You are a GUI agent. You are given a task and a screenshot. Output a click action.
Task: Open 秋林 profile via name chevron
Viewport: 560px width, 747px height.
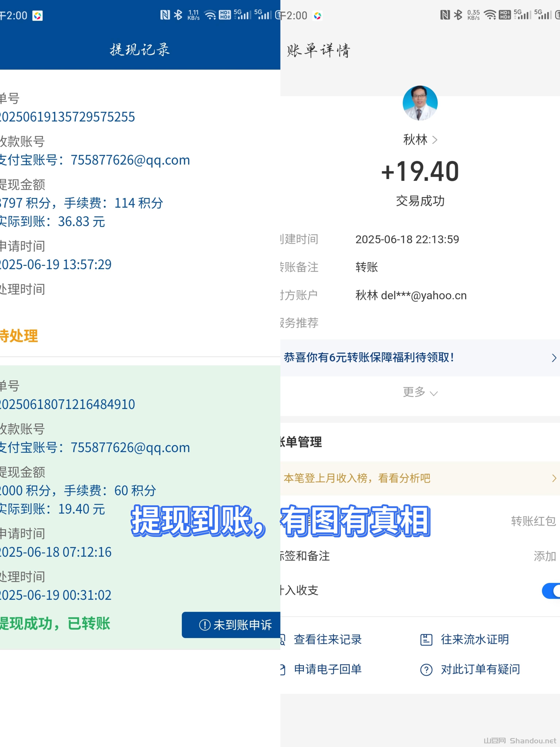click(435, 140)
